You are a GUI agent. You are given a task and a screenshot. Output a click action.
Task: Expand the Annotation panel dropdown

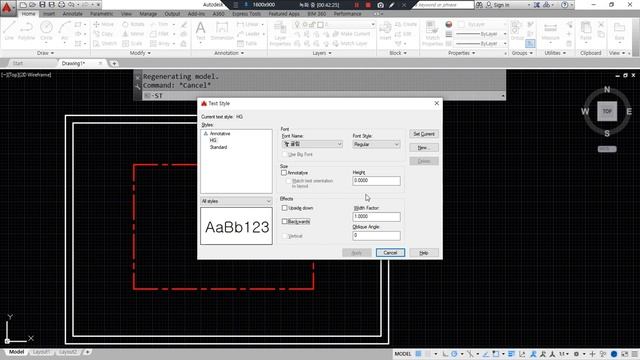229,53
